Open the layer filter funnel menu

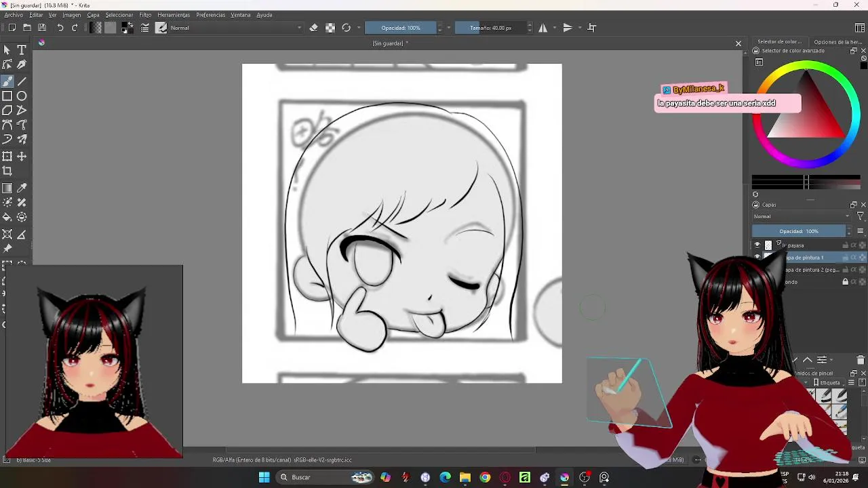pyautogui.click(x=861, y=217)
